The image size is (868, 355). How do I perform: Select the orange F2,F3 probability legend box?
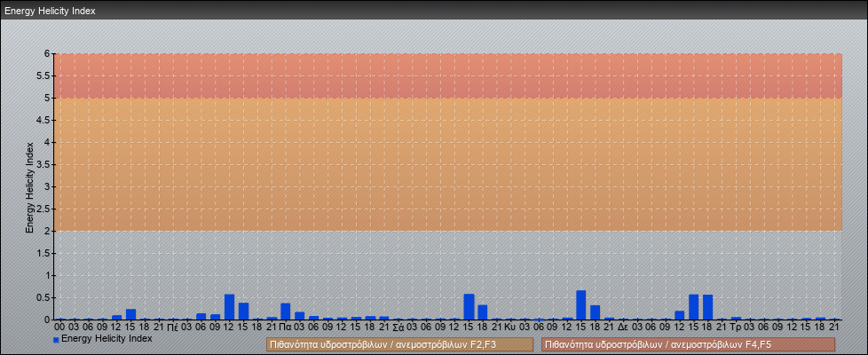[x=399, y=344]
